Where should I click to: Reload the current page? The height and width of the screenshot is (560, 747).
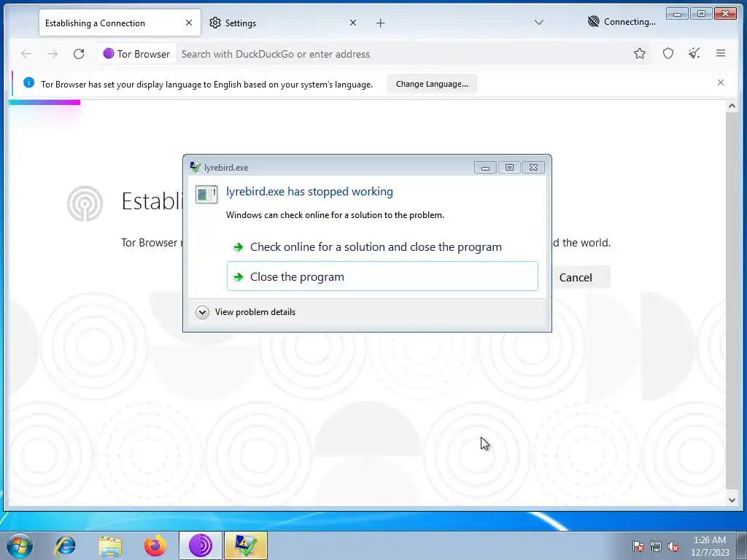click(79, 54)
